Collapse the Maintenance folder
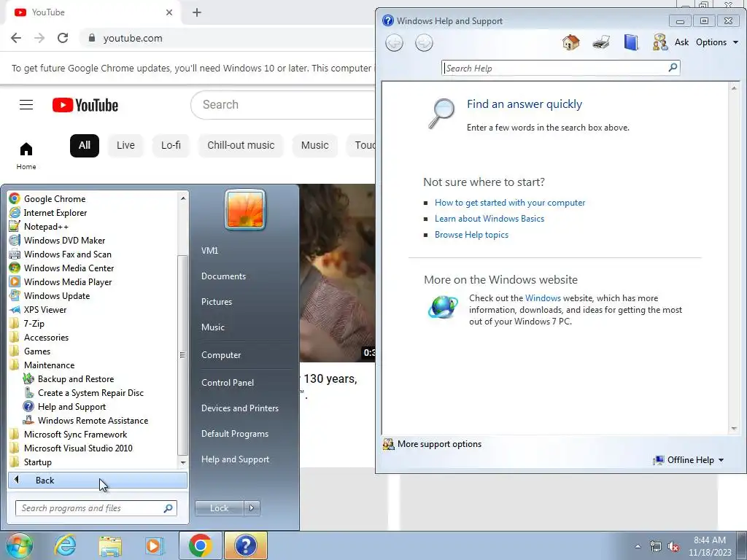This screenshot has width=747, height=560. [49, 365]
